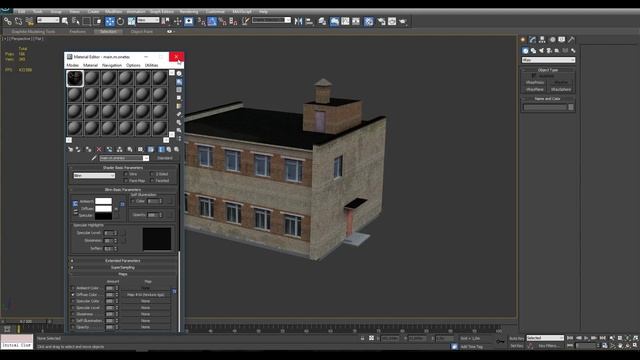
Task: Open the Selected key mode dropdown
Action: 545,338
